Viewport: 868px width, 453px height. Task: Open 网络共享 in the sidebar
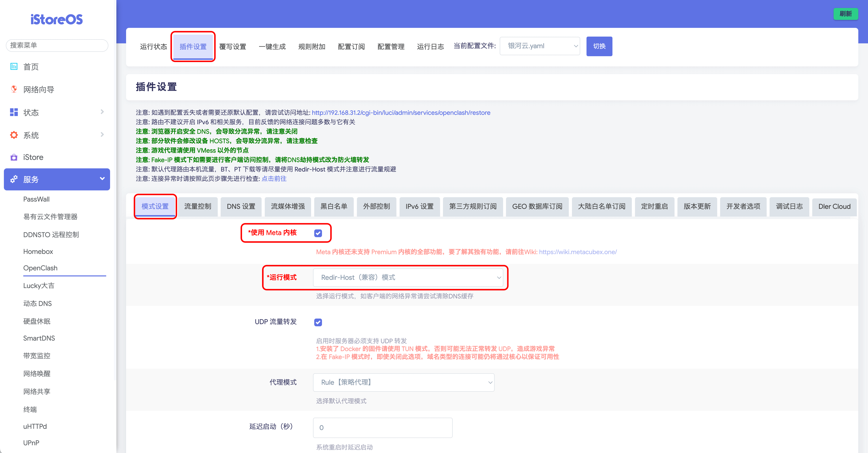coord(37,391)
